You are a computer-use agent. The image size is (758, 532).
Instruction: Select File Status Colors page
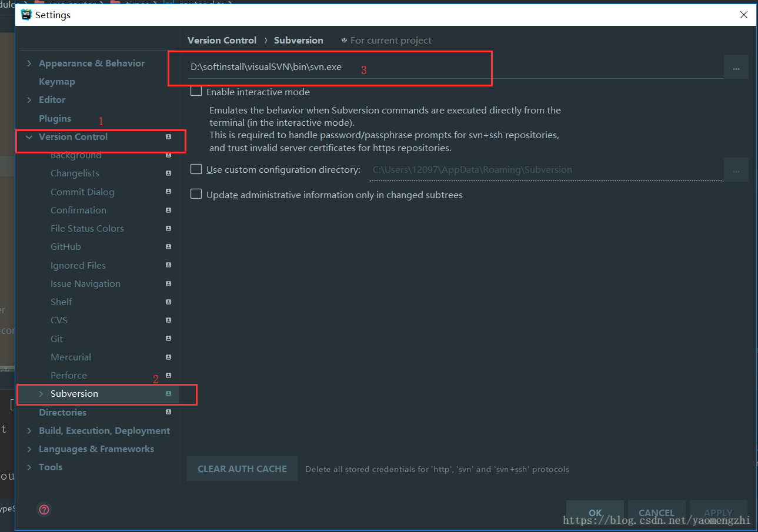coord(87,228)
